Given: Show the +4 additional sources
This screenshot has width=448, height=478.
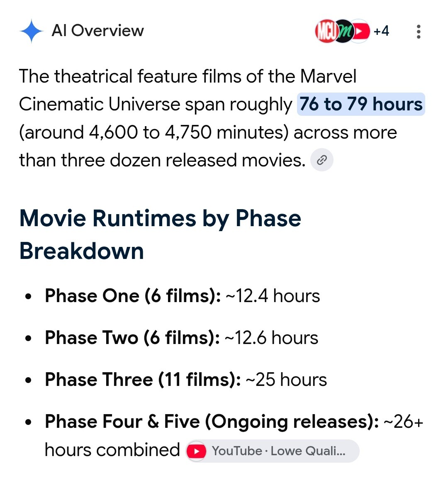Looking at the screenshot, I should tap(381, 31).
